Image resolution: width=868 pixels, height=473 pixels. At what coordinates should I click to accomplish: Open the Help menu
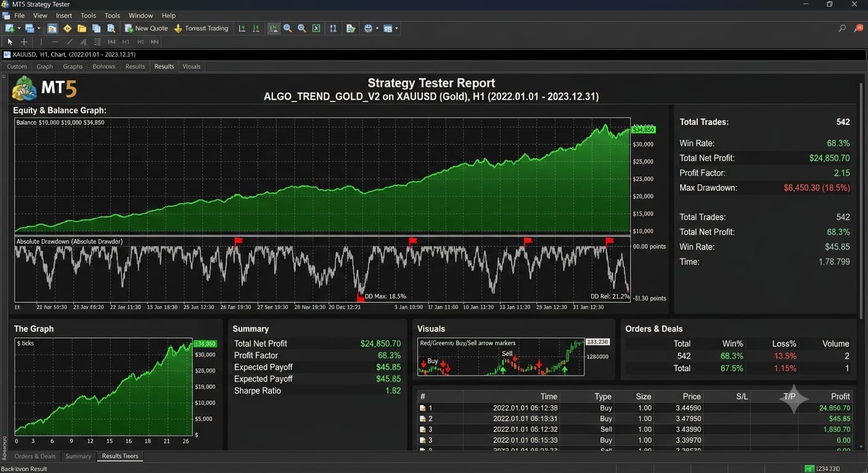tap(168, 15)
